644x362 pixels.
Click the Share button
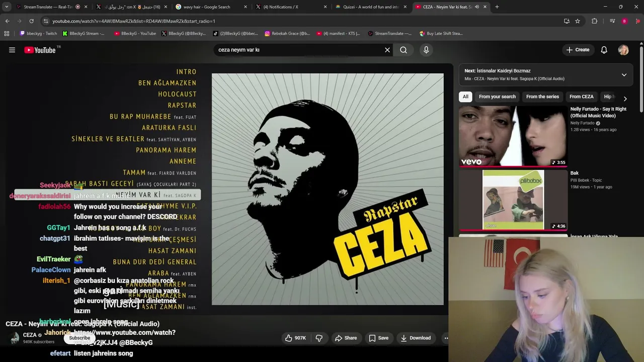click(346, 338)
